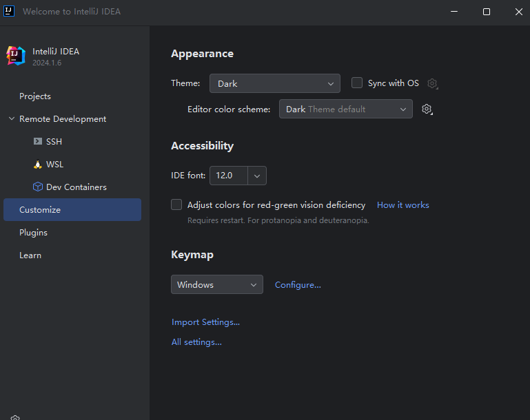Click 'Requires restart' hint text
530x420 pixels.
tap(278, 220)
